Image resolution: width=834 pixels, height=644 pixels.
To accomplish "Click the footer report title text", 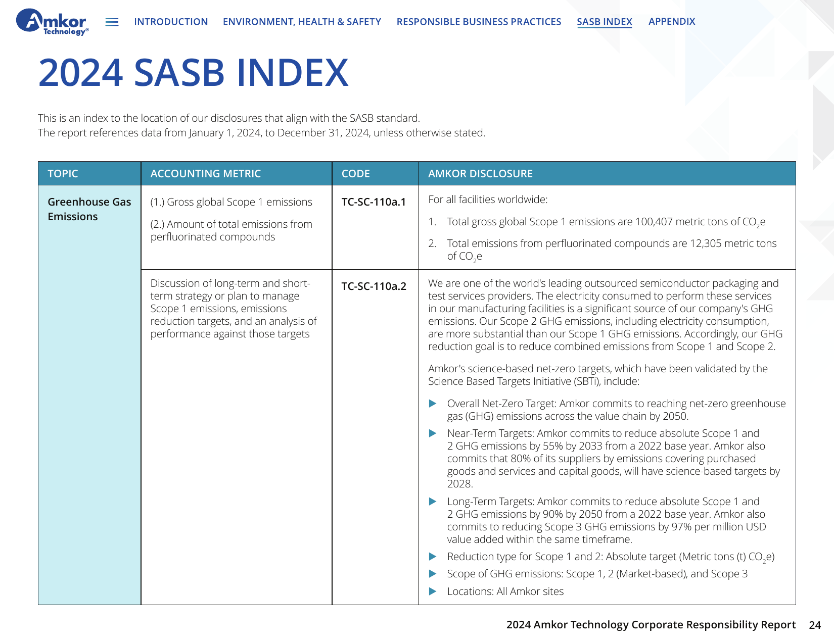I will [651, 625].
